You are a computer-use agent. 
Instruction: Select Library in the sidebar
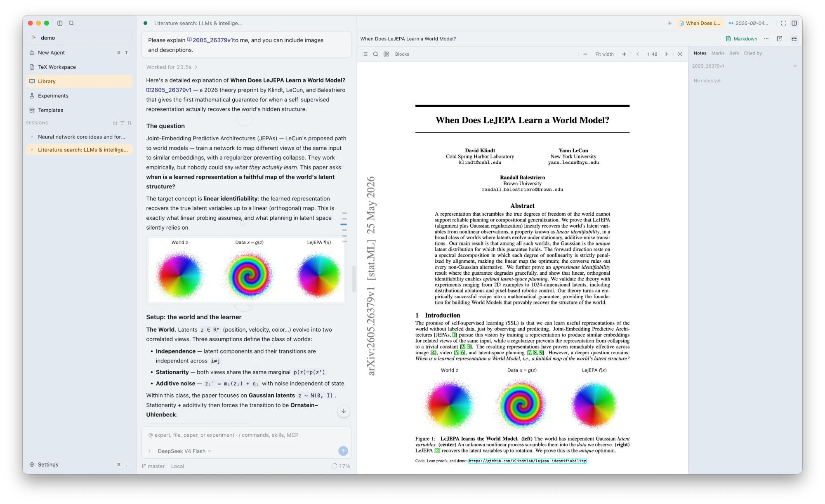point(79,81)
